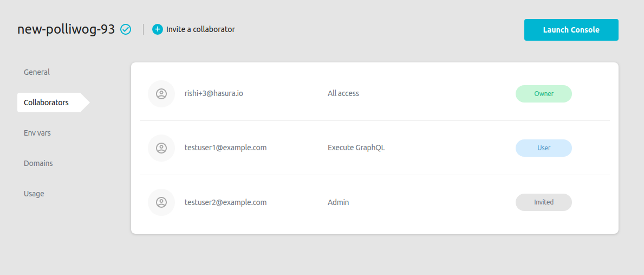Select the rishi+3@hasura.io email text
The image size is (644, 275).
214,93
